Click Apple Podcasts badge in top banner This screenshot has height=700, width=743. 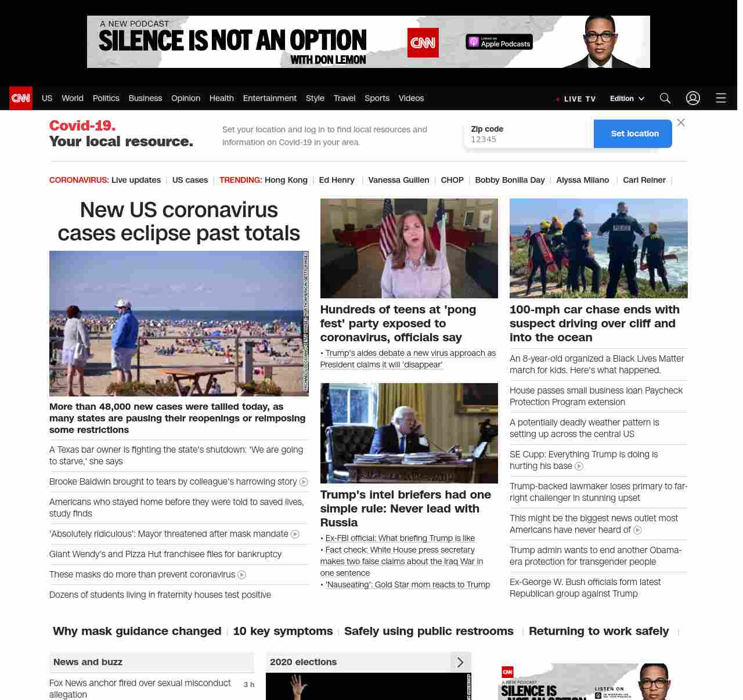tap(499, 42)
